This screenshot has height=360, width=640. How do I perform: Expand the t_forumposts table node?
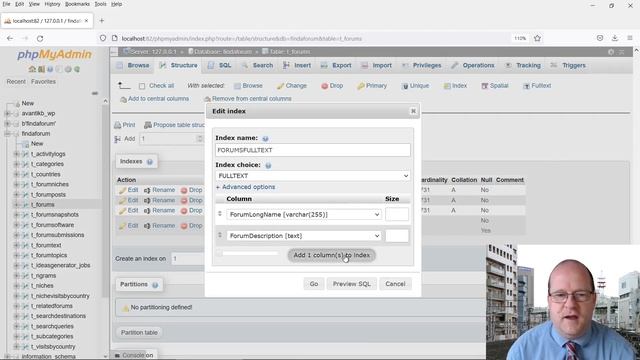(16, 194)
